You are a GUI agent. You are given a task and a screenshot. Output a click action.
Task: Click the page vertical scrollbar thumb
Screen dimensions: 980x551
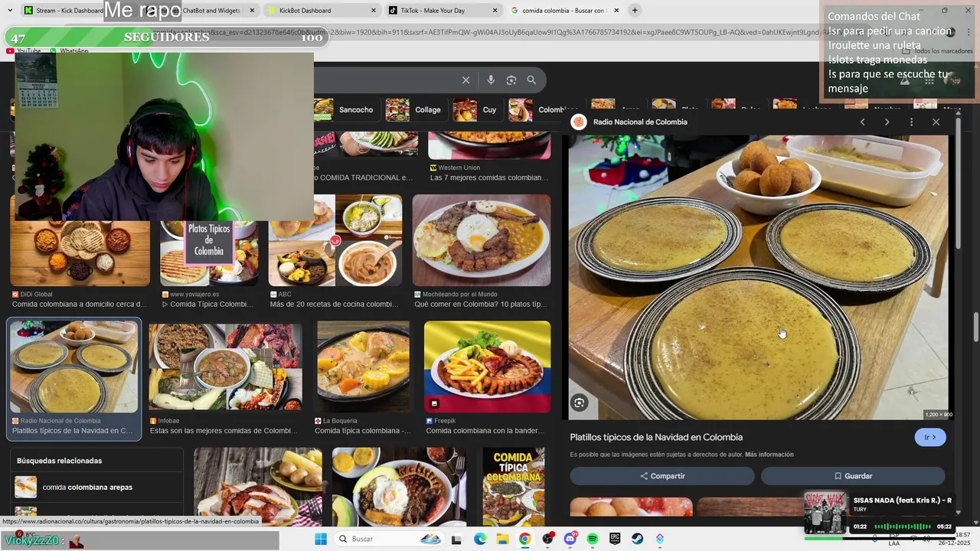click(x=976, y=328)
